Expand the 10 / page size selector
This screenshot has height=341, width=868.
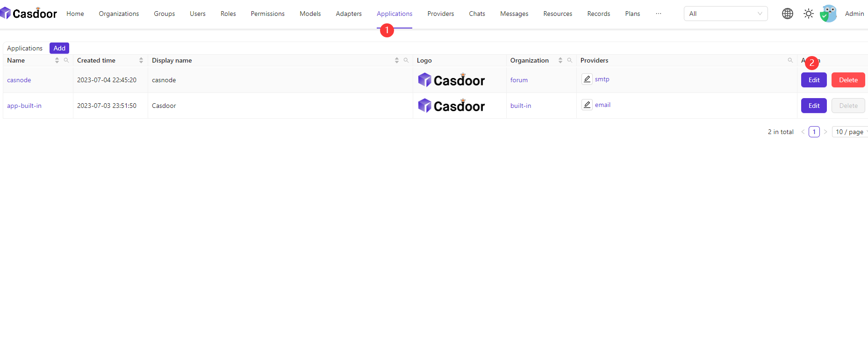click(x=851, y=132)
